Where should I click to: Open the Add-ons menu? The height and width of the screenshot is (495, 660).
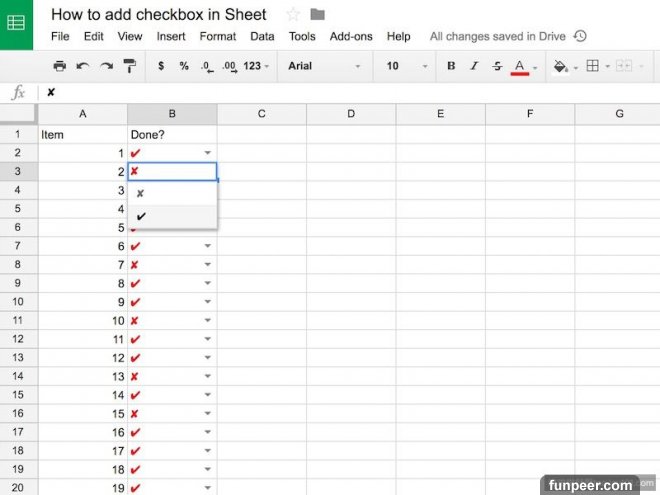350,36
